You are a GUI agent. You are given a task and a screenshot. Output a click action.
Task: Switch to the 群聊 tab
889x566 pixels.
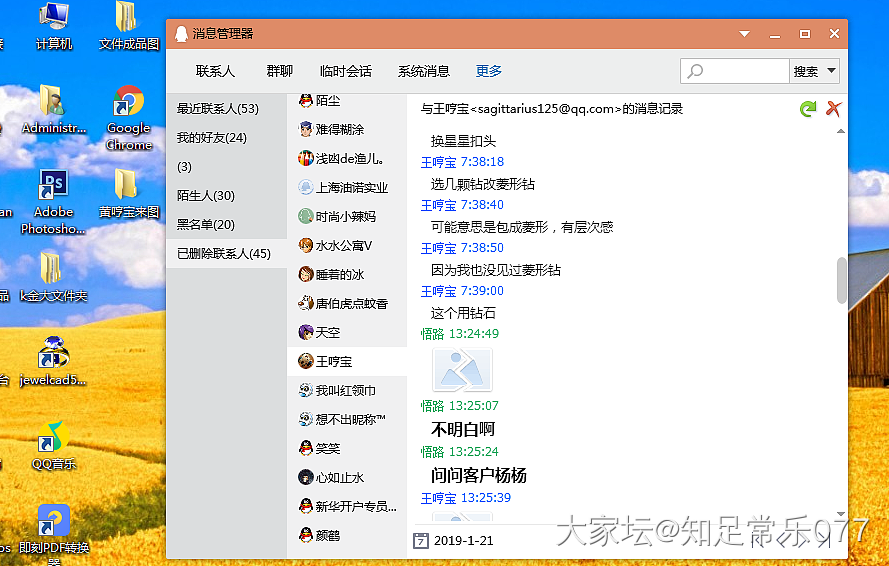279,71
